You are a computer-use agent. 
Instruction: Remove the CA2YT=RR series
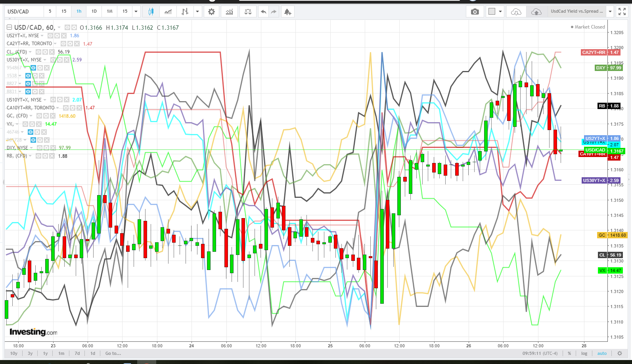coord(77,44)
